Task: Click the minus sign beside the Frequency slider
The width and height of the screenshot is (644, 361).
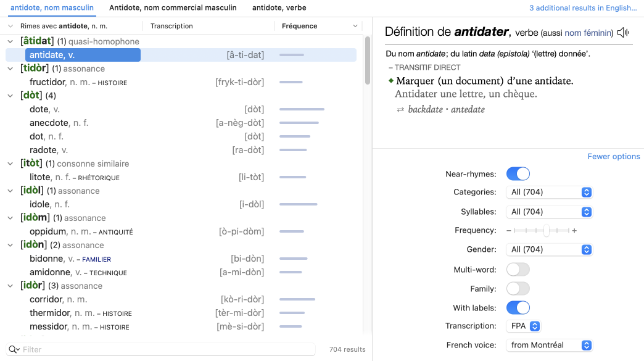Action: pyautogui.click(x=508, y=231)
